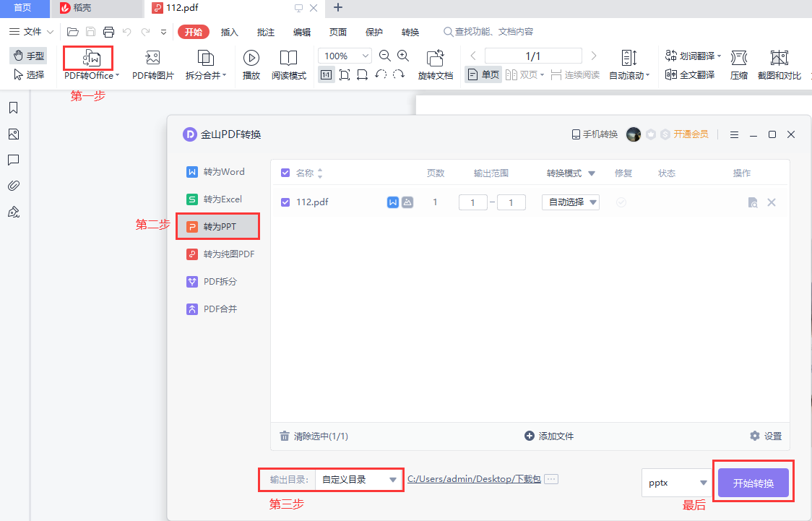Rotate page clockwise icon
This screenshot has width=812, height=521.
(399, 75)
